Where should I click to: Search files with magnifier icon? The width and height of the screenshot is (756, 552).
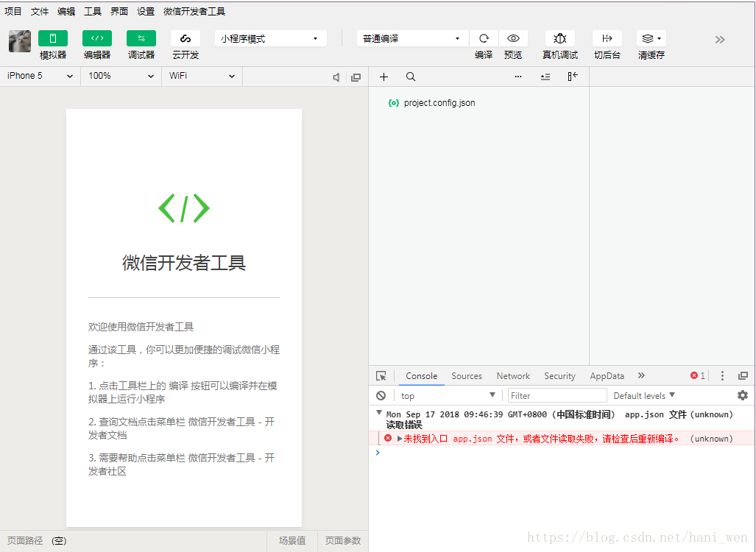click(x=410, y=77)
